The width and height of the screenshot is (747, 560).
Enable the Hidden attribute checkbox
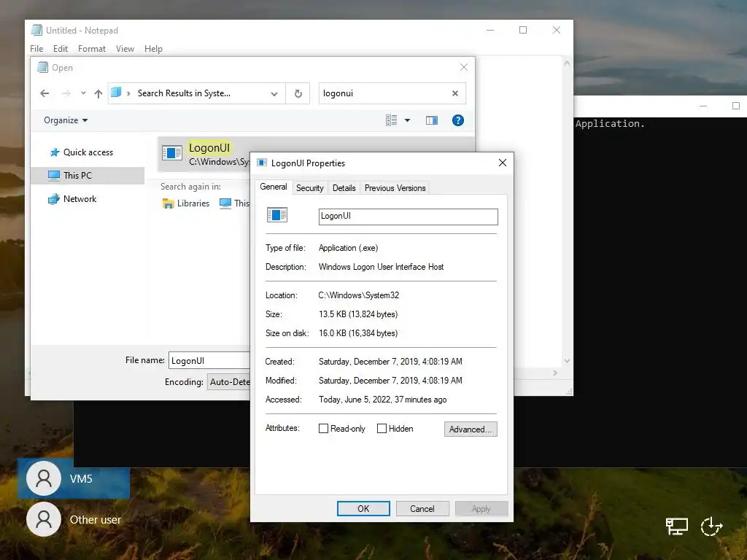pos(382,429)
